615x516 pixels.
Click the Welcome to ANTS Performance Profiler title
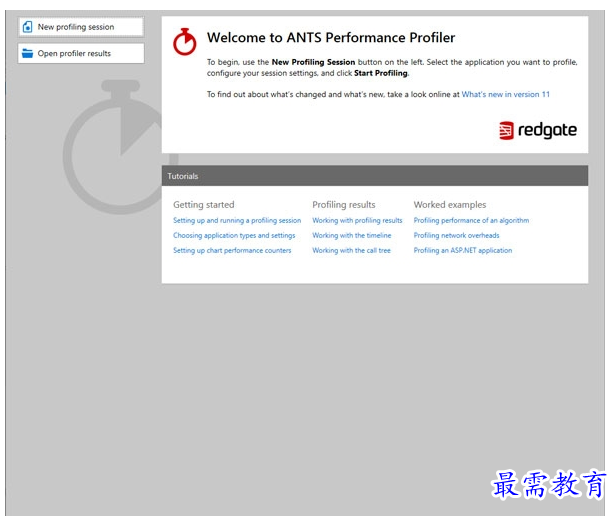coord(331,38)
